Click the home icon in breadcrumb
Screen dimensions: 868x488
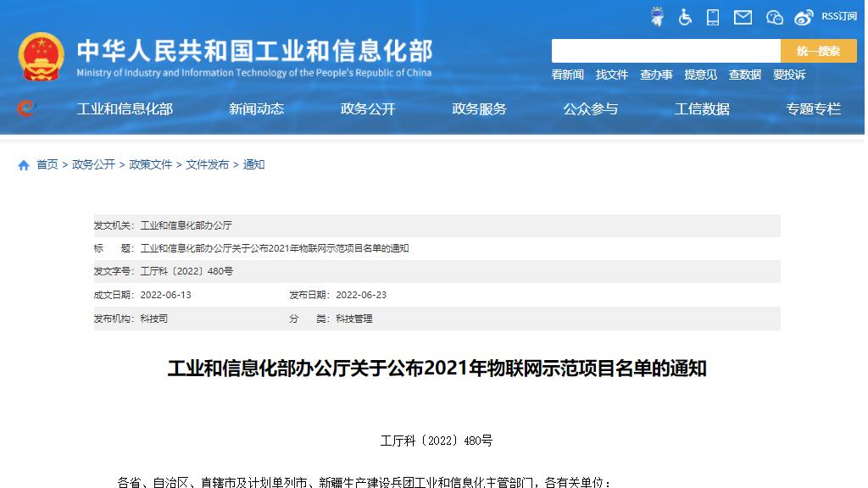click(x=24, y=165)
